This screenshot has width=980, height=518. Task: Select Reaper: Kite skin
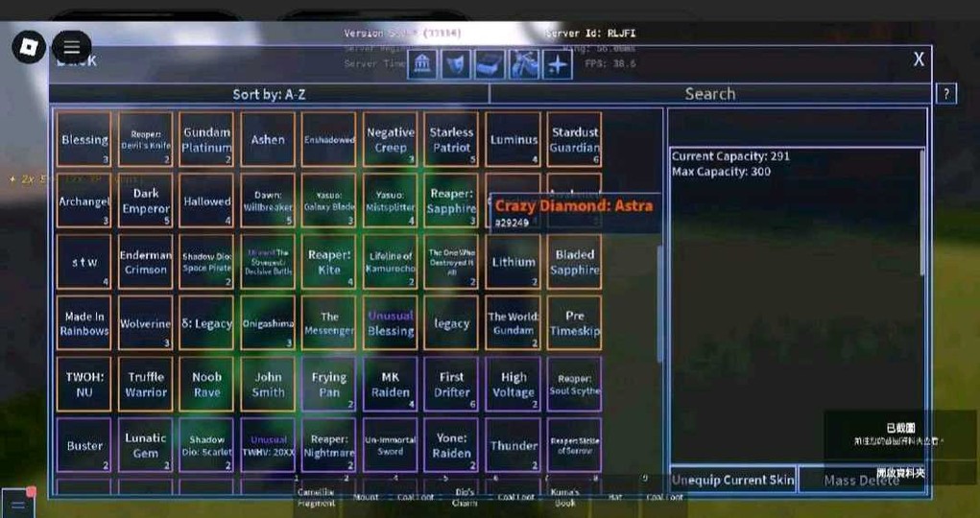(329, 262)
